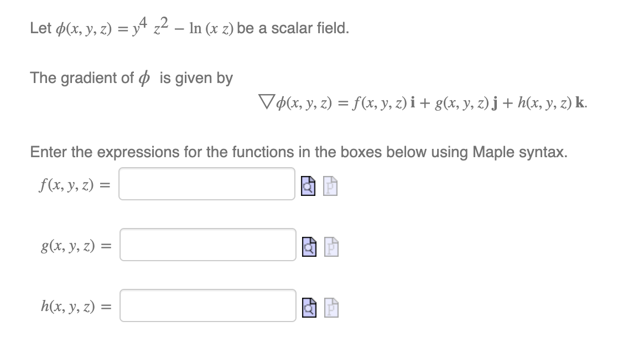
Task: Click the 'Enter the expressions' instruction line
Action: 299,152
